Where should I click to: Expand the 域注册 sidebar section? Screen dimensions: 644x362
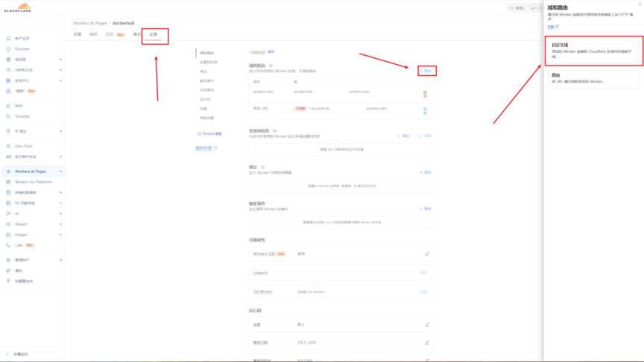[x=60, y=60]
